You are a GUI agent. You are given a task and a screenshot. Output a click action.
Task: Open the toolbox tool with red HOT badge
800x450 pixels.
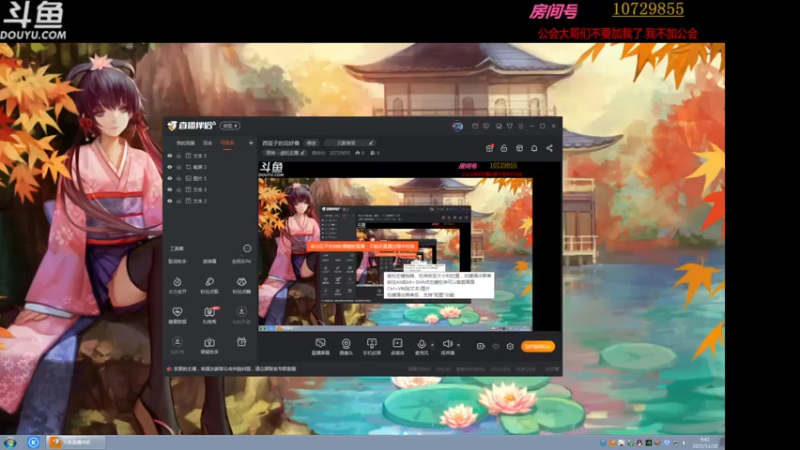coord(209,315)
